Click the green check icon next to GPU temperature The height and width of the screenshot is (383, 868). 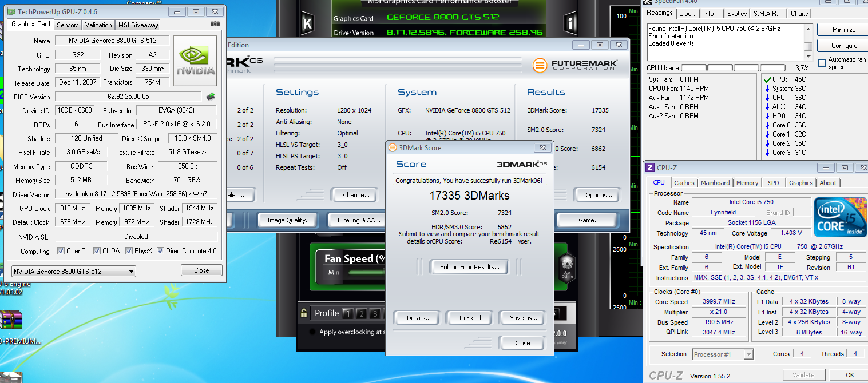(x=767, y=79)
